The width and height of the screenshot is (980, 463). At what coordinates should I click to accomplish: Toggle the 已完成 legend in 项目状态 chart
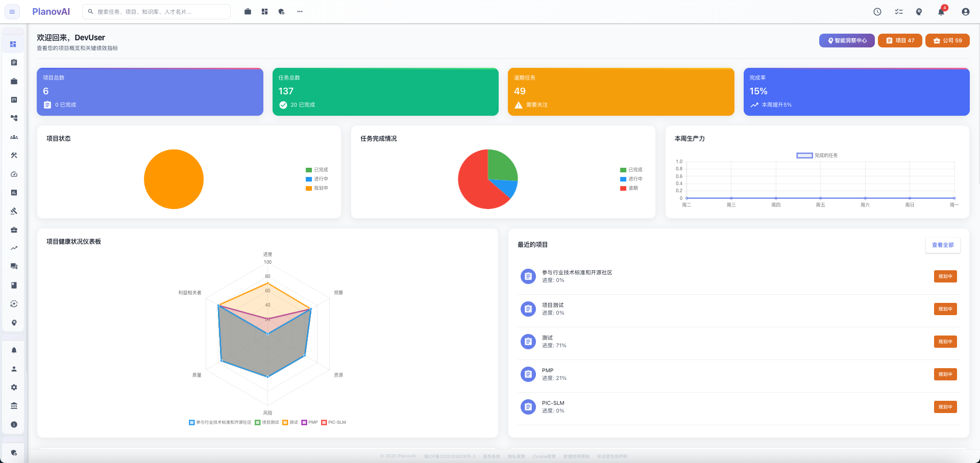tap(317, 170)
